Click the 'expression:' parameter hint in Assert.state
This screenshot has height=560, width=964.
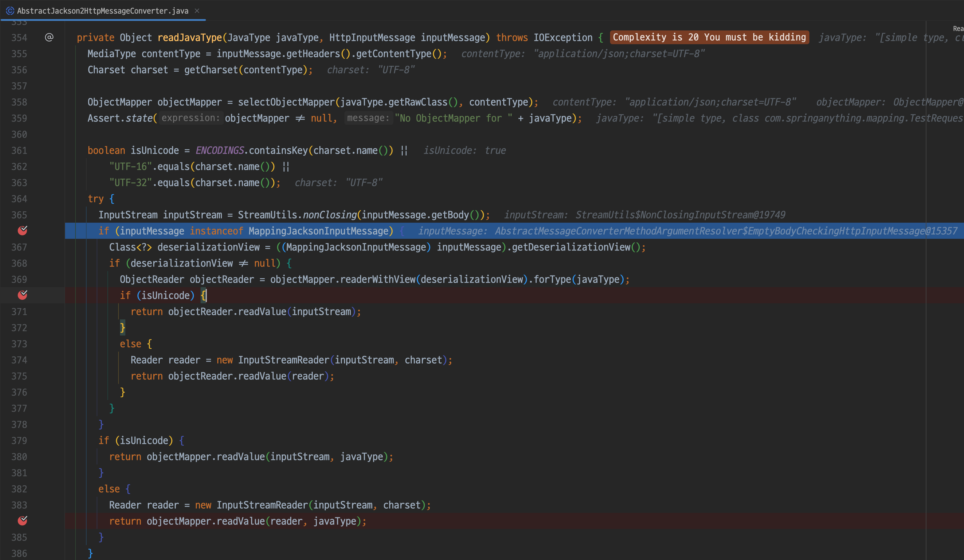(x=190, y=118)
